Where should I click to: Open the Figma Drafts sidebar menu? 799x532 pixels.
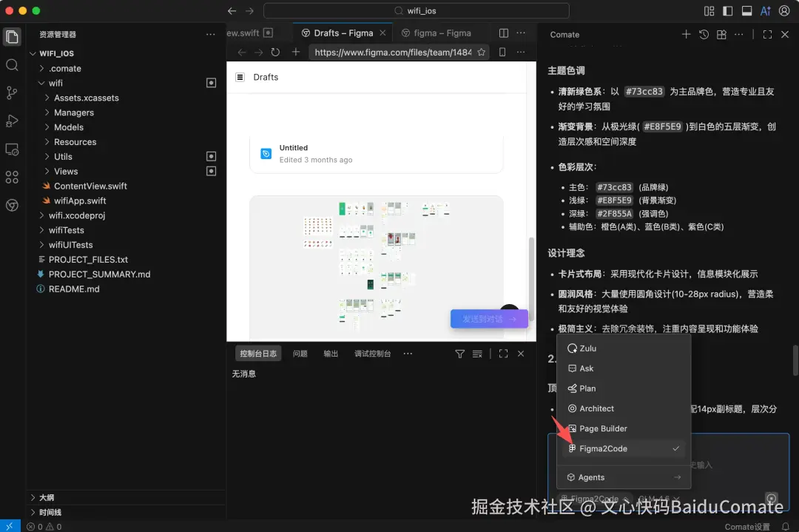click(240, 77)
